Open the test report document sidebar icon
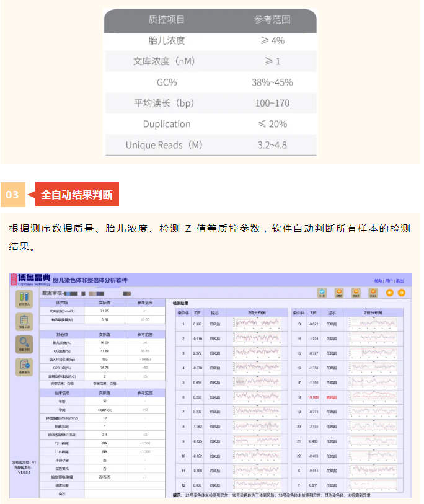 24,367
